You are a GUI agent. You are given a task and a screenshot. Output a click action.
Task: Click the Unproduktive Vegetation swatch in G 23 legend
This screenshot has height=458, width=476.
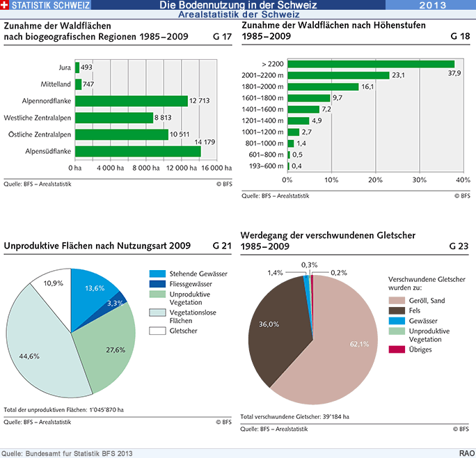pos(397,331)
